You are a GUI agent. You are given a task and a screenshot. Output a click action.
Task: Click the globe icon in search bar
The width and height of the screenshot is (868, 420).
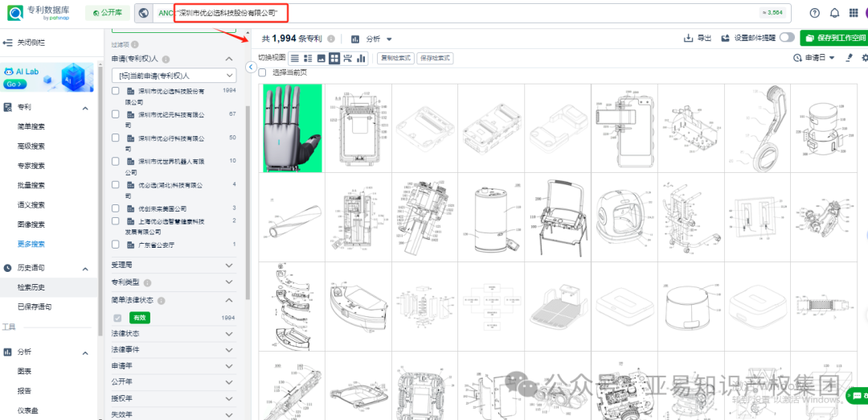point(144,13)
